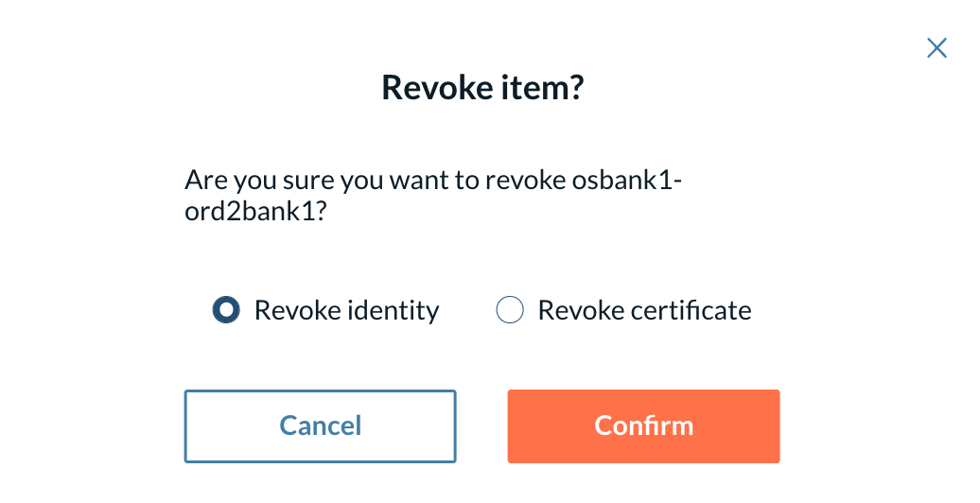Switch revoke option to certificate

point(509,309)
